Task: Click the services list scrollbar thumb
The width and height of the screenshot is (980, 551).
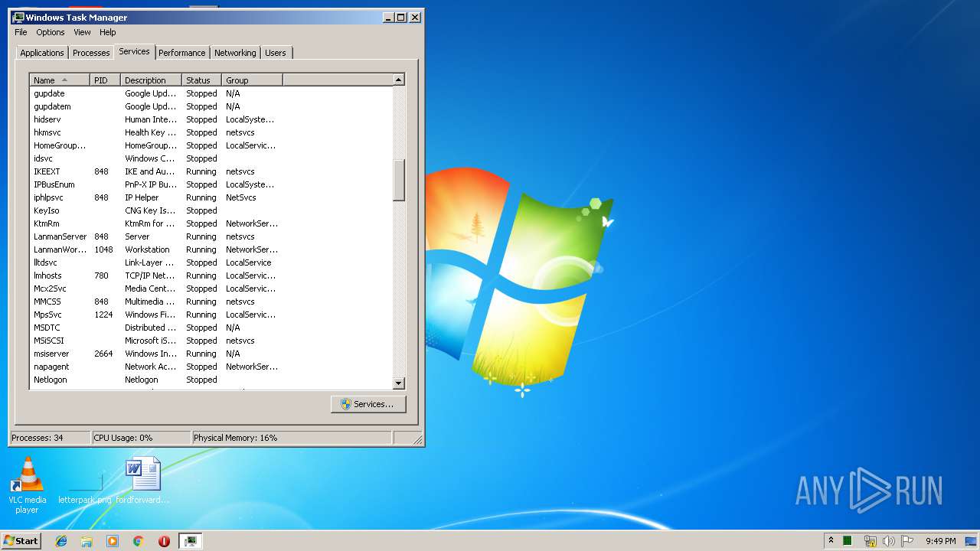Action: pos(398,181)
